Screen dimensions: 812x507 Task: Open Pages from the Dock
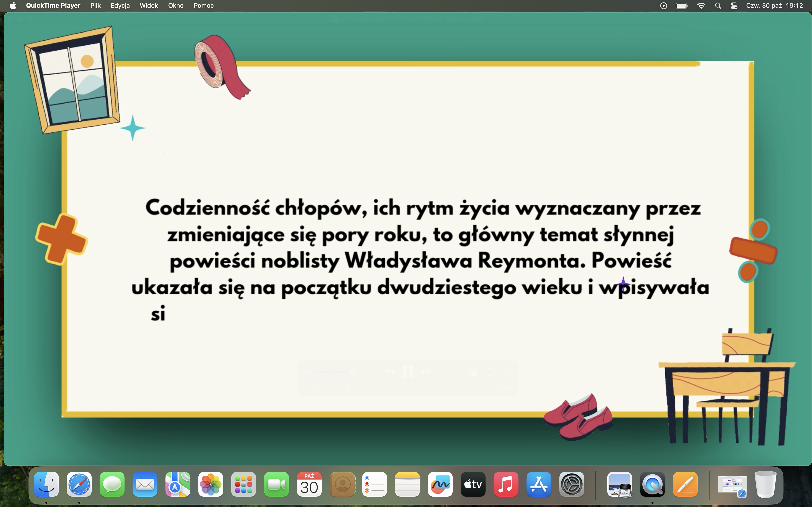(x=685, y=485)
